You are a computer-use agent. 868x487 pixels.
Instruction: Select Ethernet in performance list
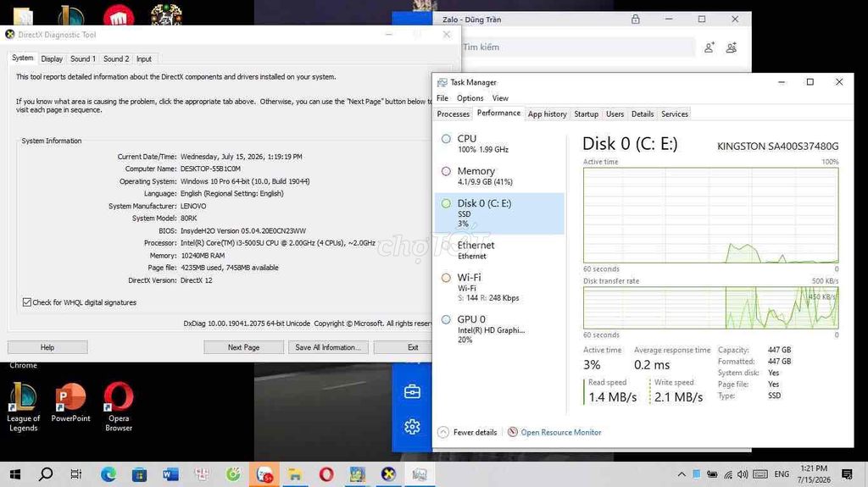tap(499, 250)
